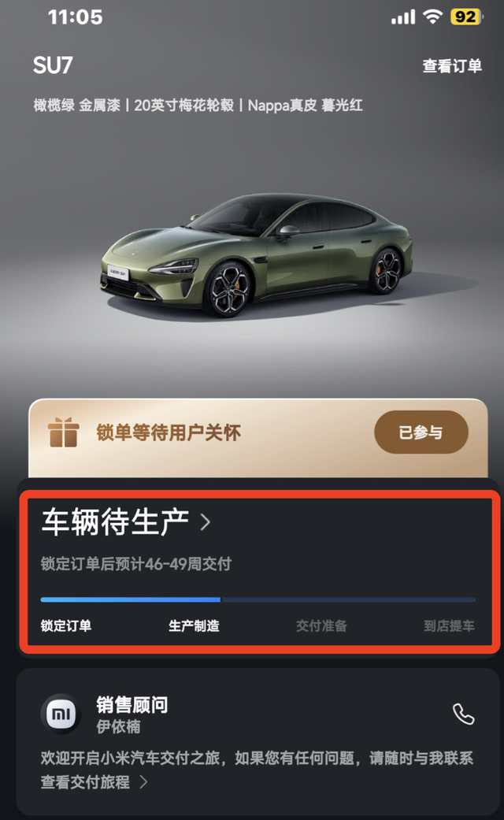Open the 锁单等待用户关怀 banner
Image resolution: width=504 pixels, height=820 pixels.
point(169,433)
